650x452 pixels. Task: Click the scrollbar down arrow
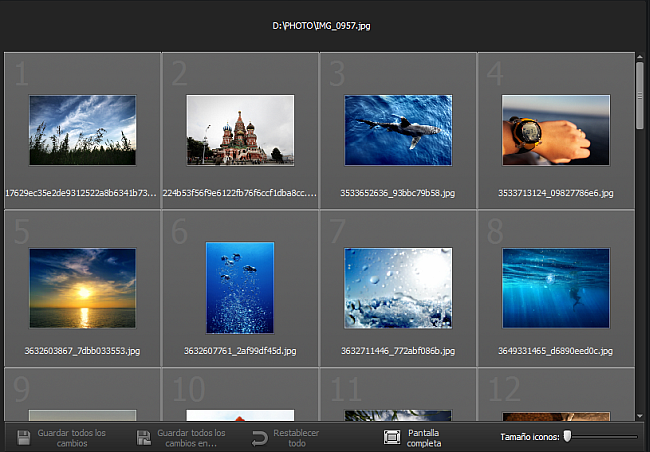pos(640,416)
